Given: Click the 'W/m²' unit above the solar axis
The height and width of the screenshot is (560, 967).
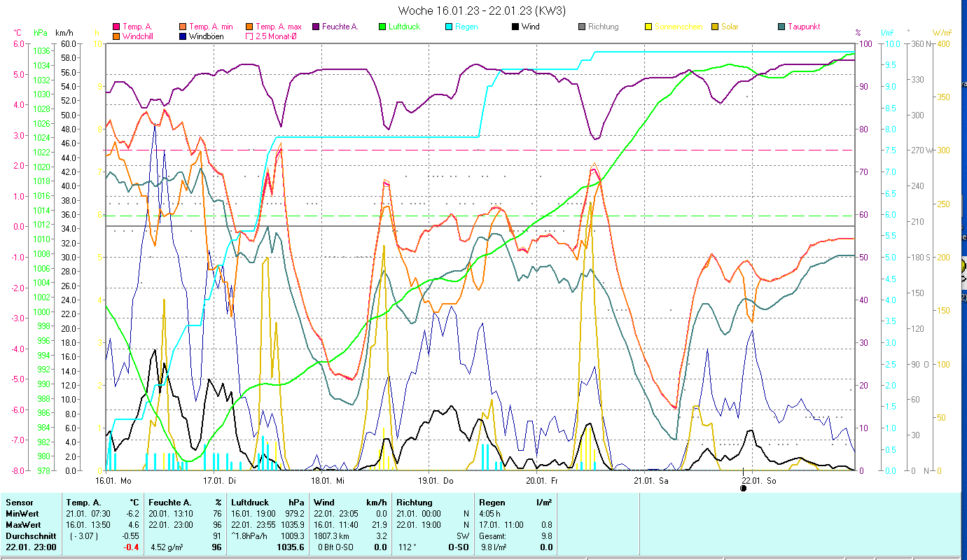Looking at the screenshot, I should click(942, 33).
